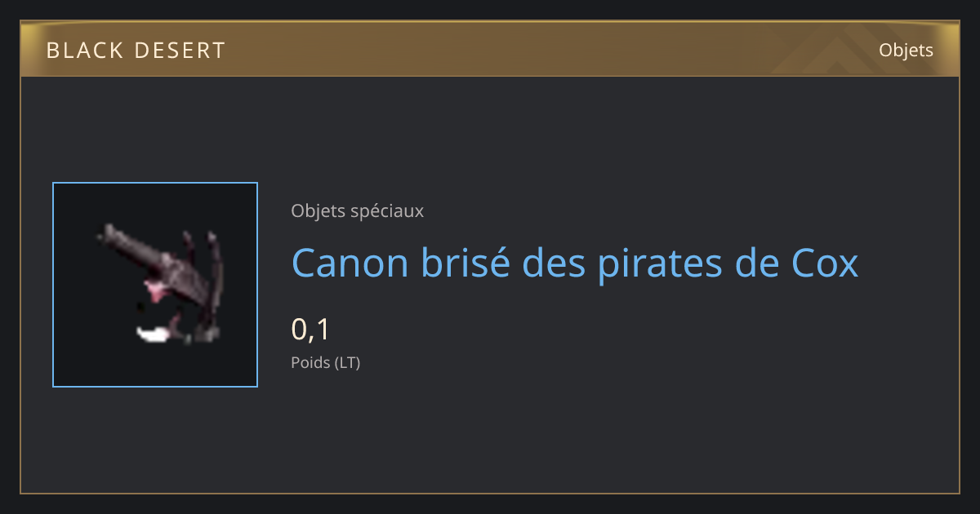Click the gold header banner center
Image resolution: width=980 pixels, height=514 pixels.
tap(490, 49)
